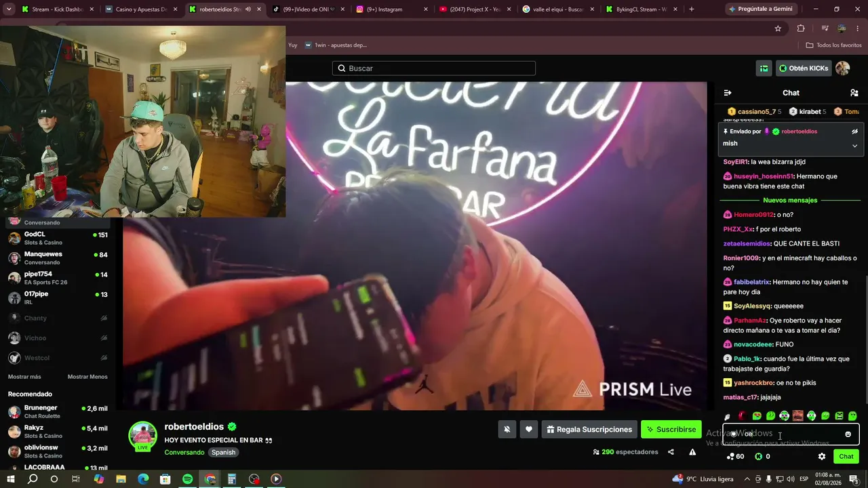Share the stream via share icon

point(671,452)
